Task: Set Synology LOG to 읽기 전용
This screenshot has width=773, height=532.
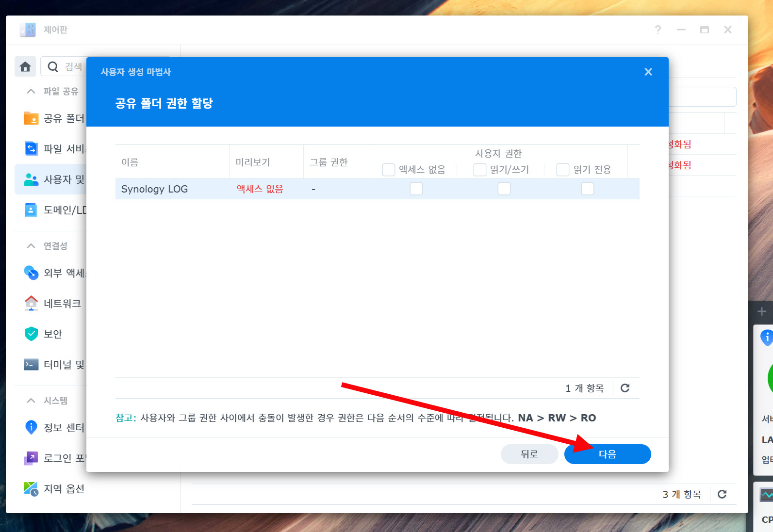Action: coord(588,189)
